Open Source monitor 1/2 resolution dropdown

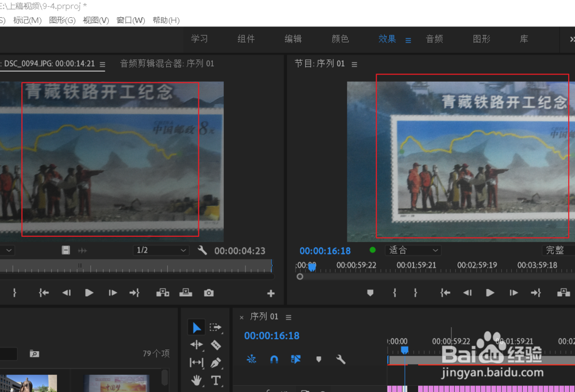pos(160,250)
